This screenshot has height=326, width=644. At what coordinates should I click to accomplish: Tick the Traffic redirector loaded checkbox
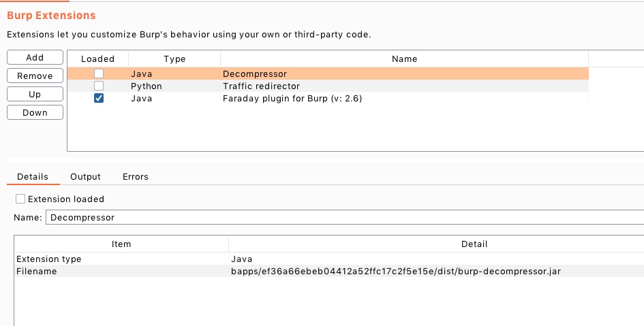(x=99, y=86)
